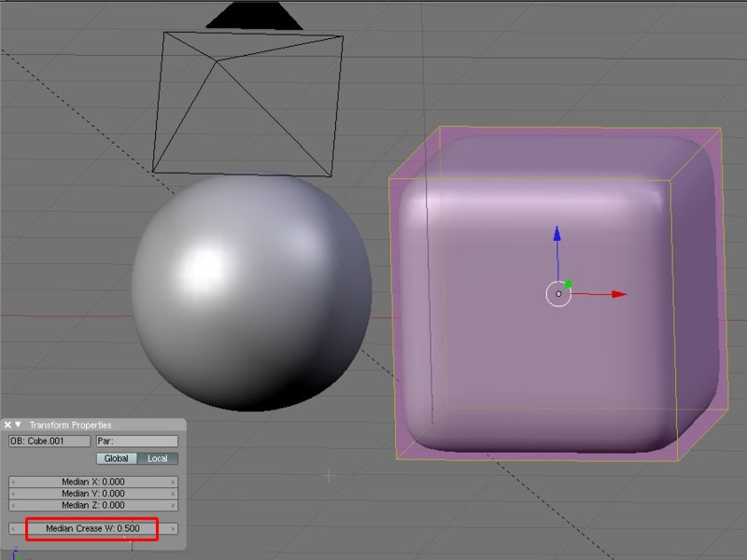
Task: Click the Par: parent field
Action: click(x=137, y=441)
